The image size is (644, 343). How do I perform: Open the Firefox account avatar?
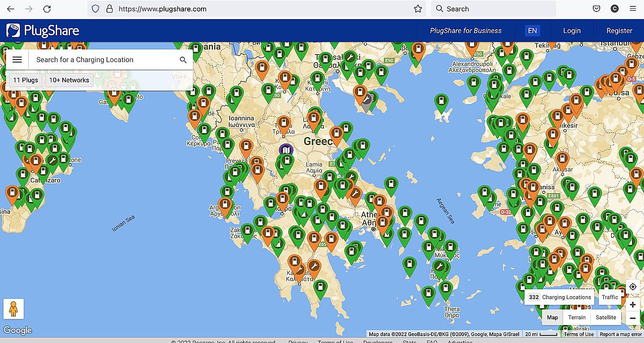614,9
